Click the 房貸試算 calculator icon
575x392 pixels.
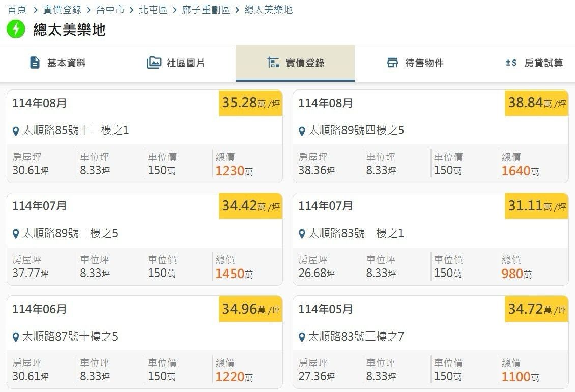(511, 63)
